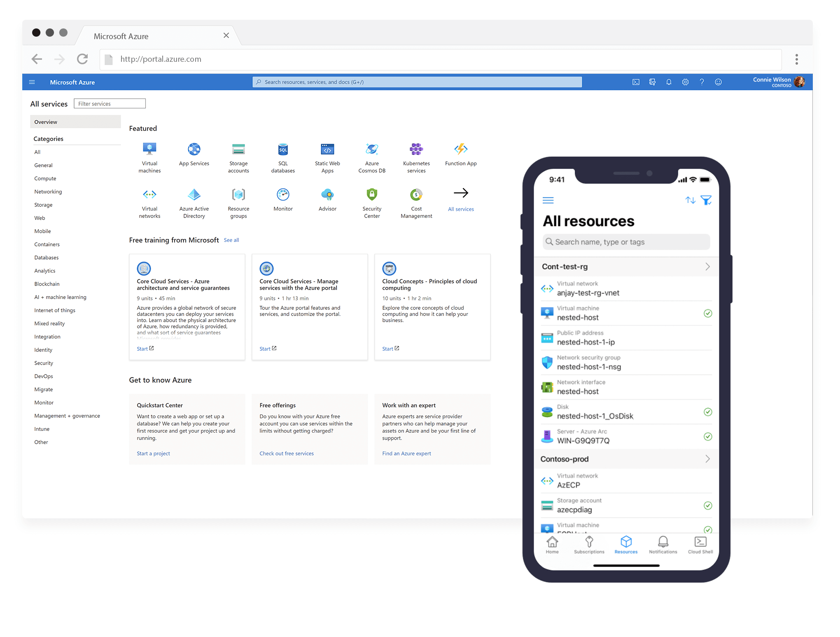Viewport: 840px width, 637px height.
Task: Open Azure Cosmos DB service icon
Action: [x=371, y=149]
